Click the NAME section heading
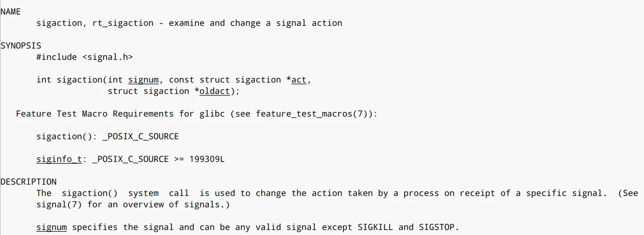 pos(10,12)
